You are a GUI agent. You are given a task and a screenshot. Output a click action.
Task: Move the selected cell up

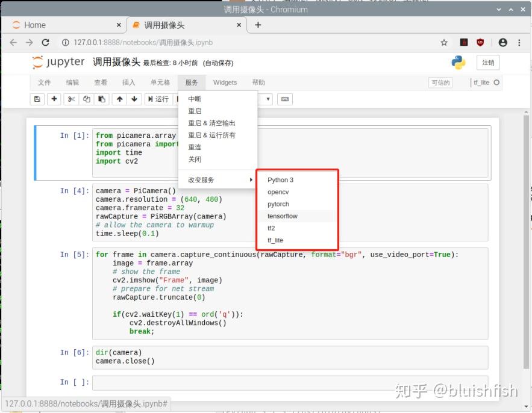coord(119,99)
